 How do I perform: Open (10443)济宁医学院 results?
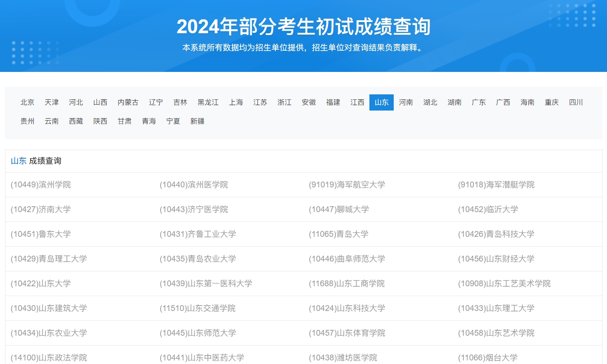194,209
